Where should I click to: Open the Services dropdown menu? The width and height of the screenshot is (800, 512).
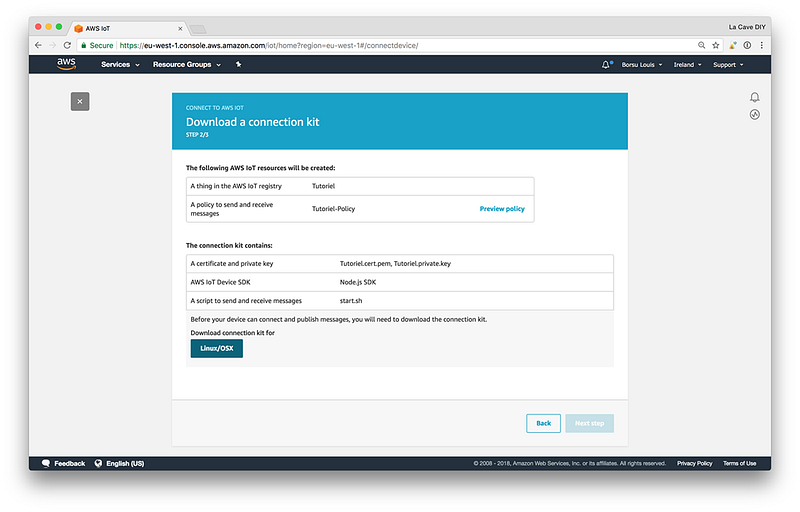120,64
